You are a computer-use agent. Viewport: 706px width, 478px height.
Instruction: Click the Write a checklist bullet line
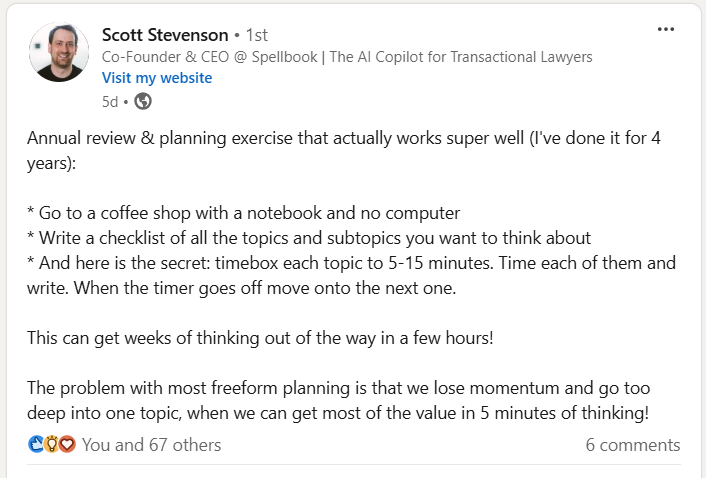(309, 238)
